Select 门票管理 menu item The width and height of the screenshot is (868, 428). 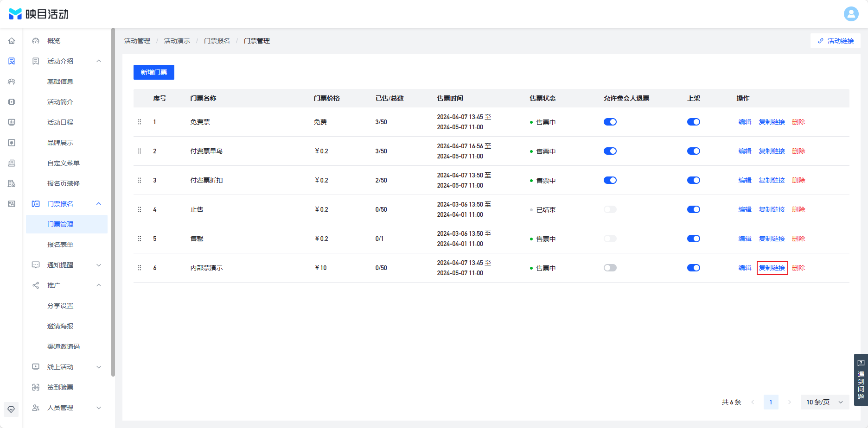(67, 224)
